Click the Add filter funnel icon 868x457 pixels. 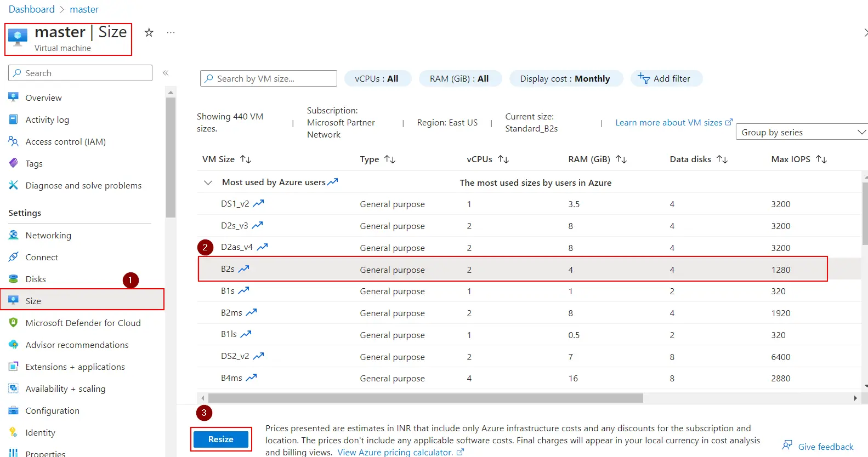(x=644, y=79)
